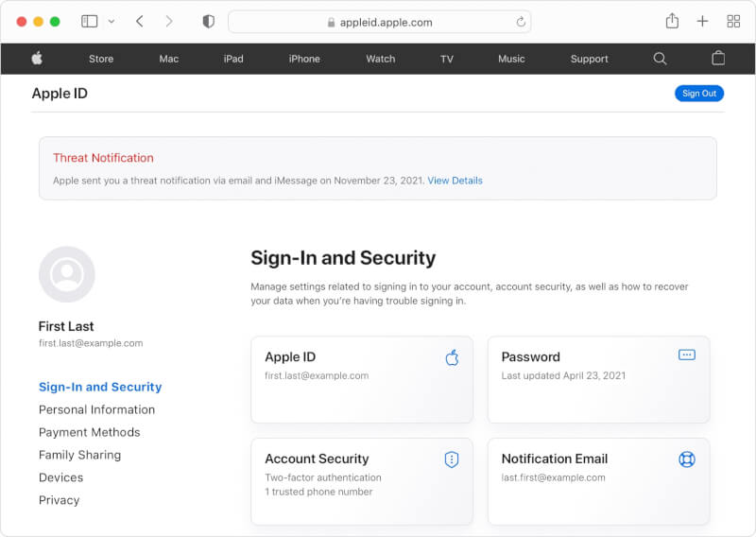
Task: Click the lifebuoy icon on Notification Email card
Action: [687, 459]
